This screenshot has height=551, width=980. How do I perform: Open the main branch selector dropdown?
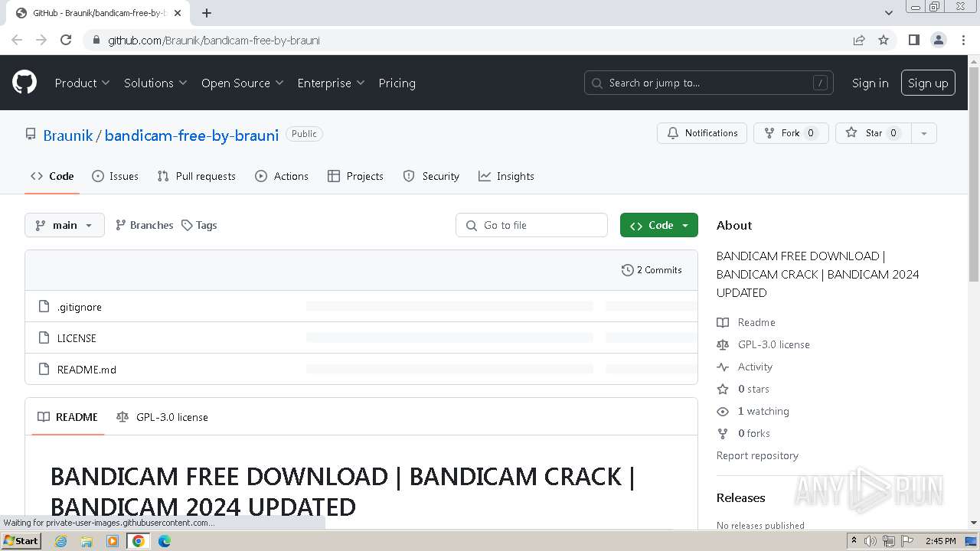tap(64, 225)
